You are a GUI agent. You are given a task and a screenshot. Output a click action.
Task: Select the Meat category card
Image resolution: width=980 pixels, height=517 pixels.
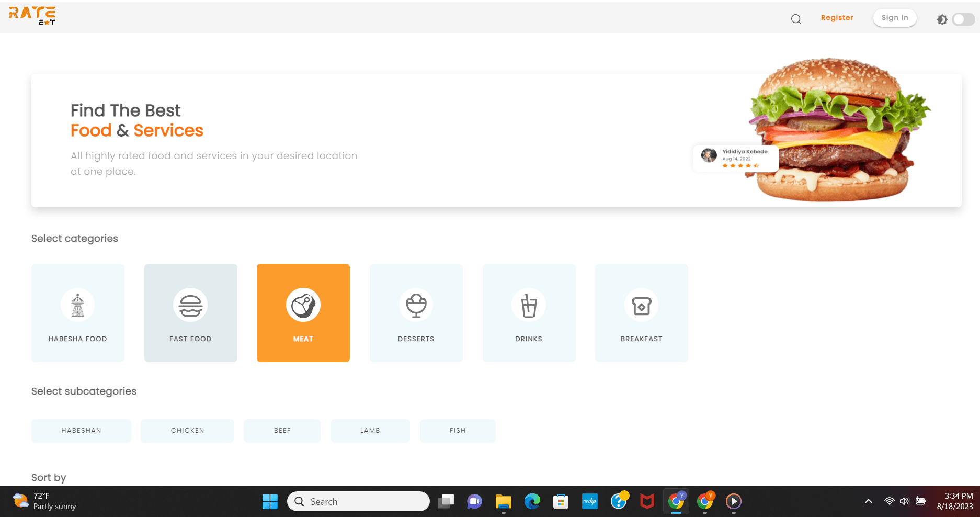pos(303,313)
